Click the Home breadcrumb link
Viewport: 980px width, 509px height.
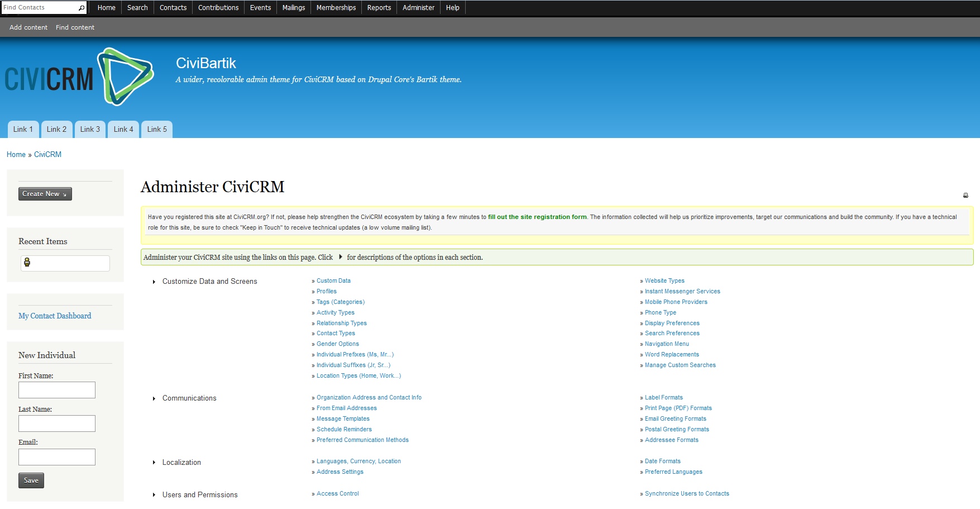pos(16,155)
